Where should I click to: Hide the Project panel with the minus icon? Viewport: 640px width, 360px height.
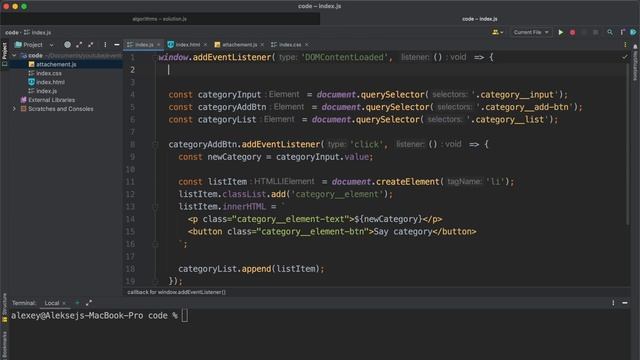(117, 44)
